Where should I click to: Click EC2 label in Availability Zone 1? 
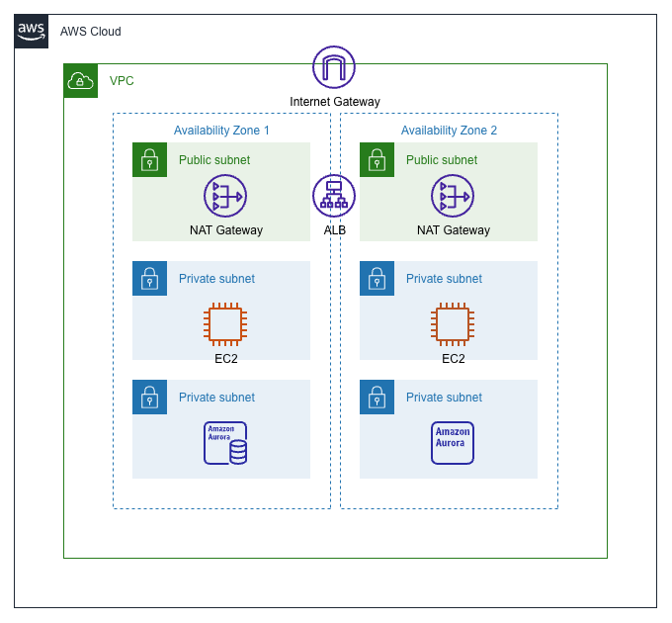(x=226, y=358)
